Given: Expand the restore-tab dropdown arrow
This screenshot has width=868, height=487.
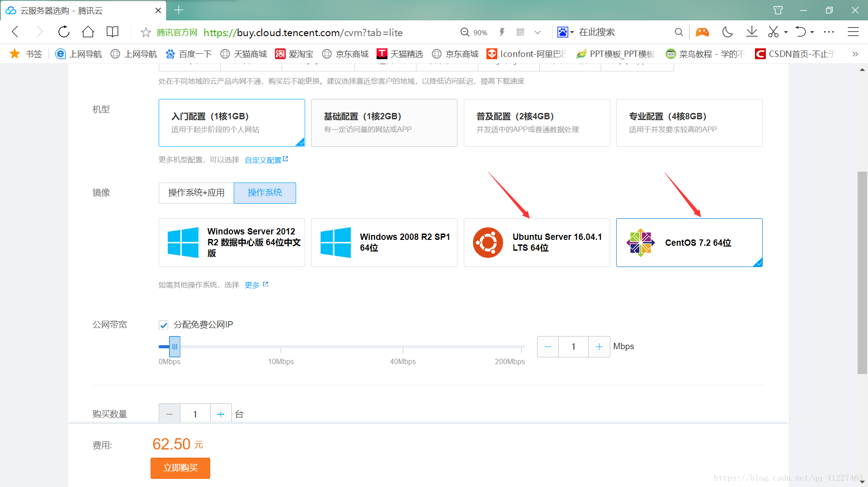Looking at the screenshot, I should click(812, 32).
